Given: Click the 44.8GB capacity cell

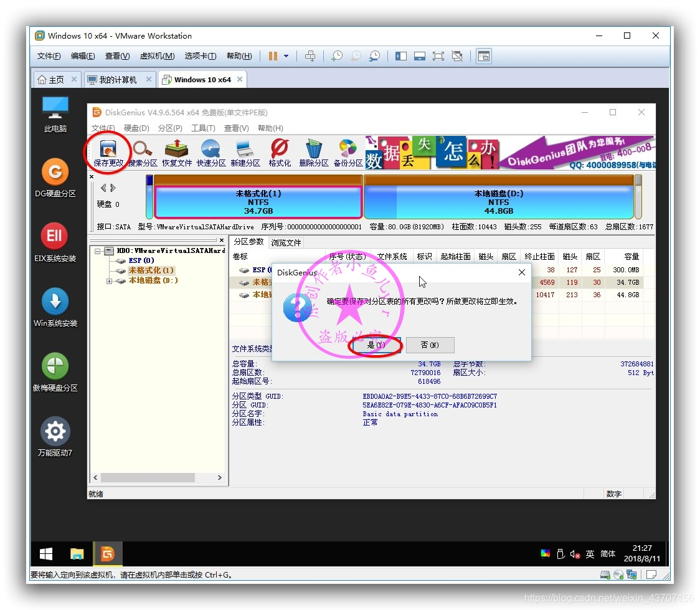Looking at the screenshot, I should [628, 295].
